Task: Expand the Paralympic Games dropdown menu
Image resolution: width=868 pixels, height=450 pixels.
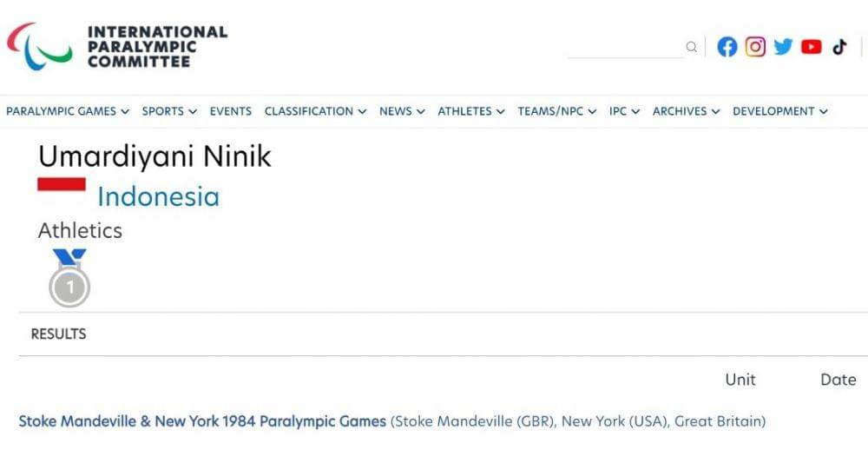Action: pyautogui.click(x=68, y=111)
